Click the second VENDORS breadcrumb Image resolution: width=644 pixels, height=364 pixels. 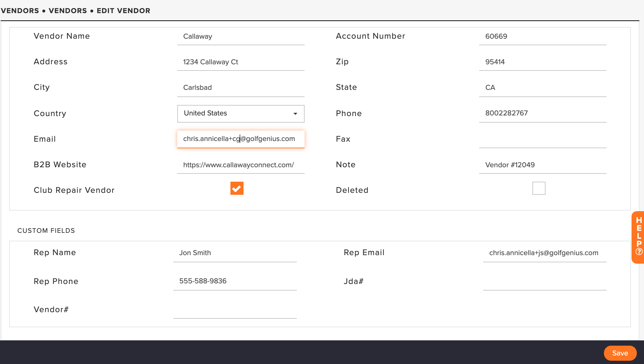pos(68,11)
